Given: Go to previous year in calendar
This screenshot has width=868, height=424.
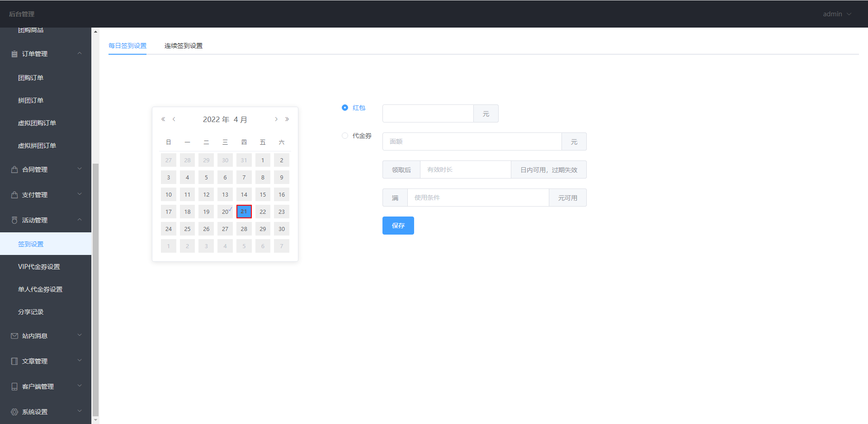Looking at the screenshot, I should [163, 119].
